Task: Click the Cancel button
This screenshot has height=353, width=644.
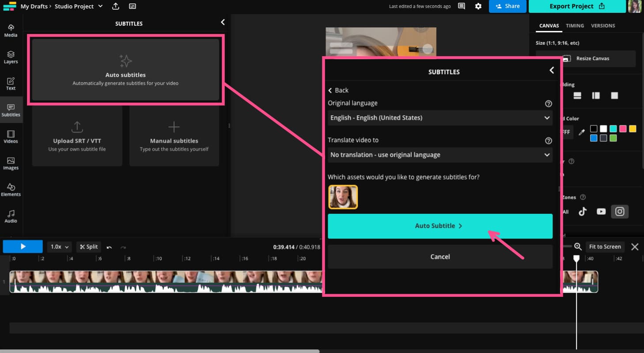Action: tap(440, 257)
